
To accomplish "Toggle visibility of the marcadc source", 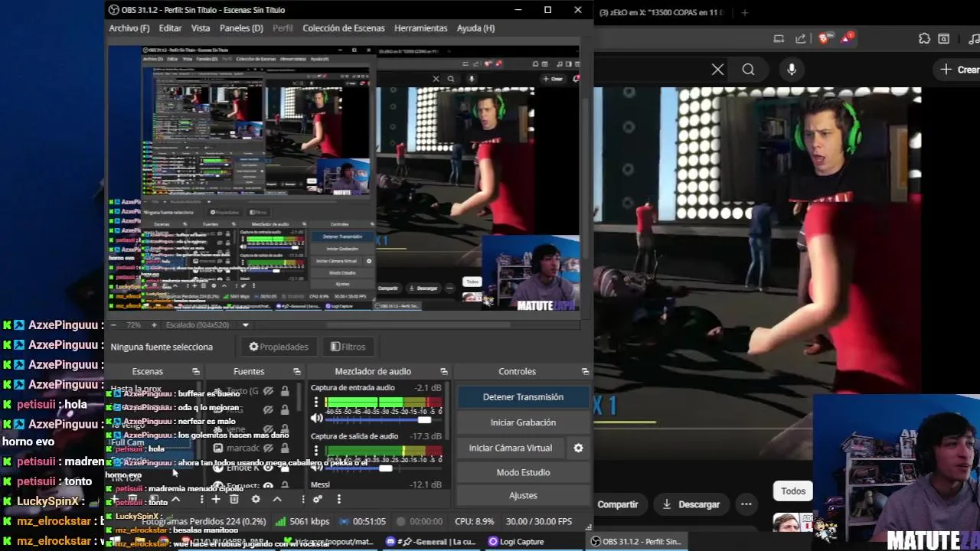I will (268, 448).
